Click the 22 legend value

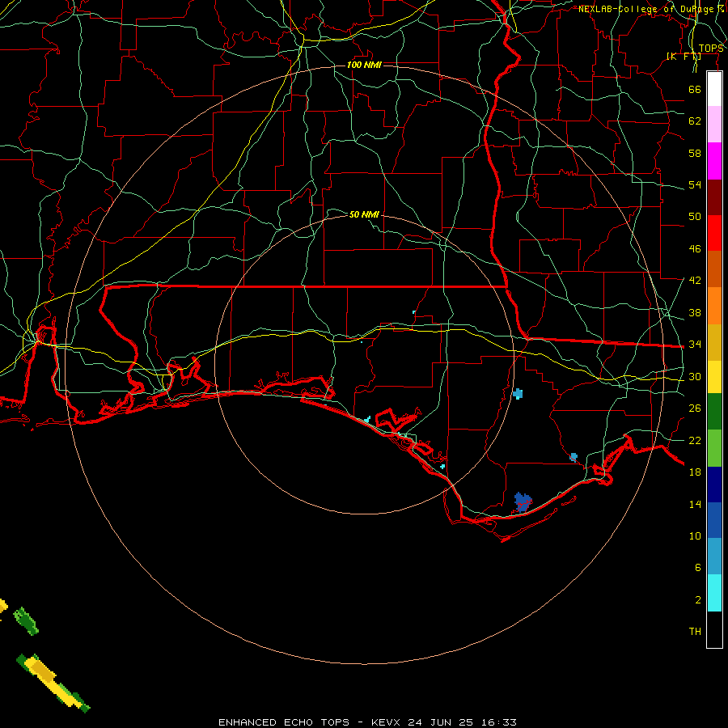(695, 440)
